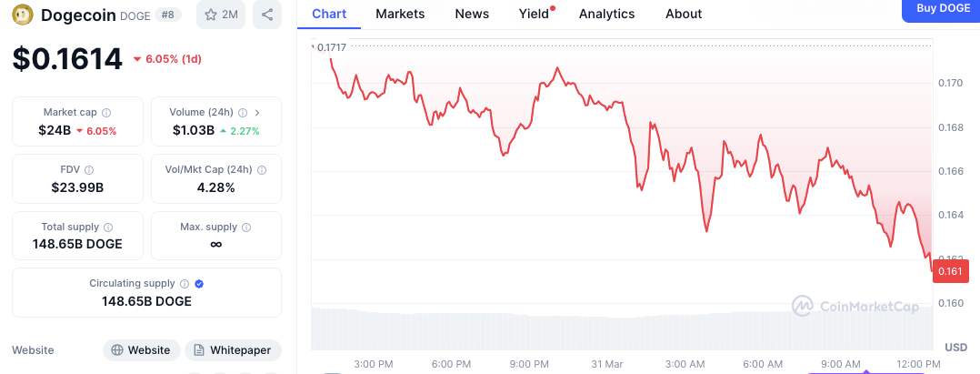Click the Max. supply info icon

click(246, 227)
